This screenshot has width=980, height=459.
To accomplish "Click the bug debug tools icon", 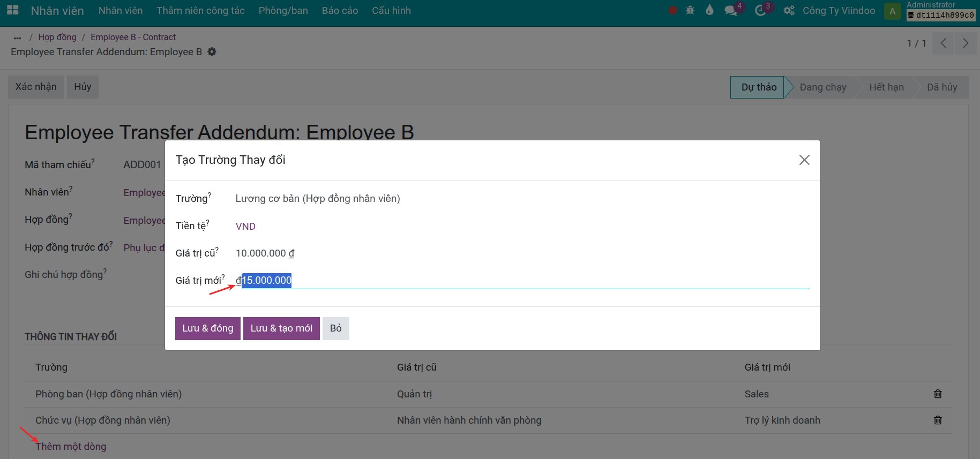I will pos(690,10).
